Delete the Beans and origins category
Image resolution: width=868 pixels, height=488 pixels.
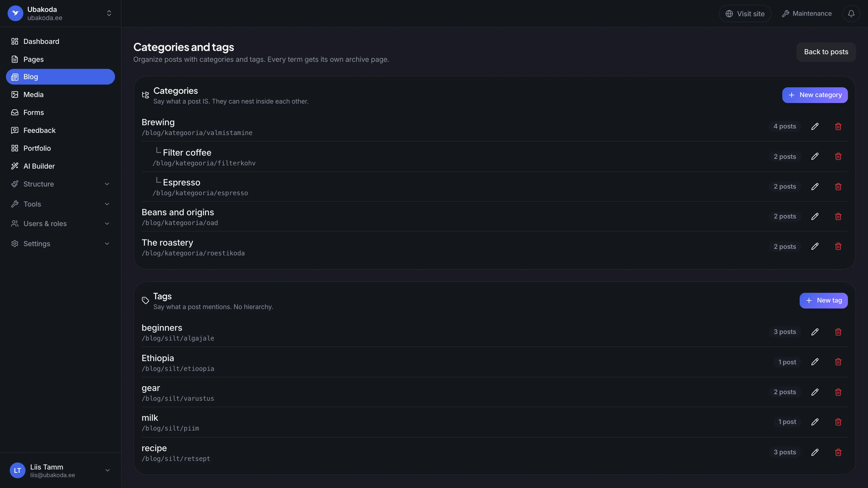(838, 217)
